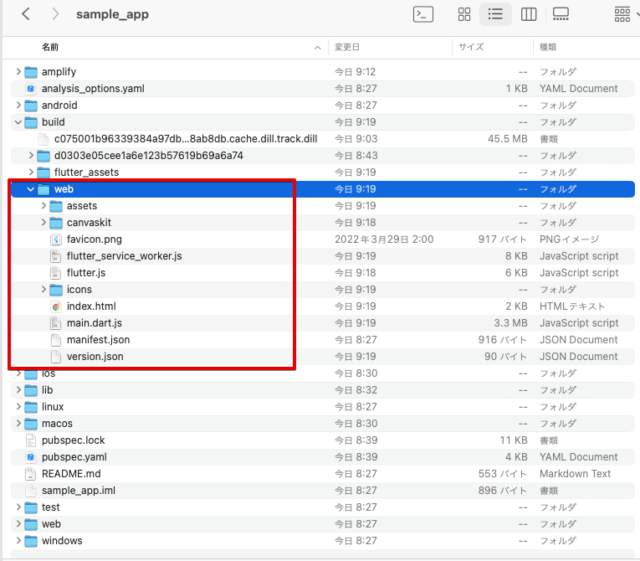Image resolution: width=640 pixels, height=561 pixels.
Task: Expand the flutter_assets folder
Action: [x=31, y=172]
